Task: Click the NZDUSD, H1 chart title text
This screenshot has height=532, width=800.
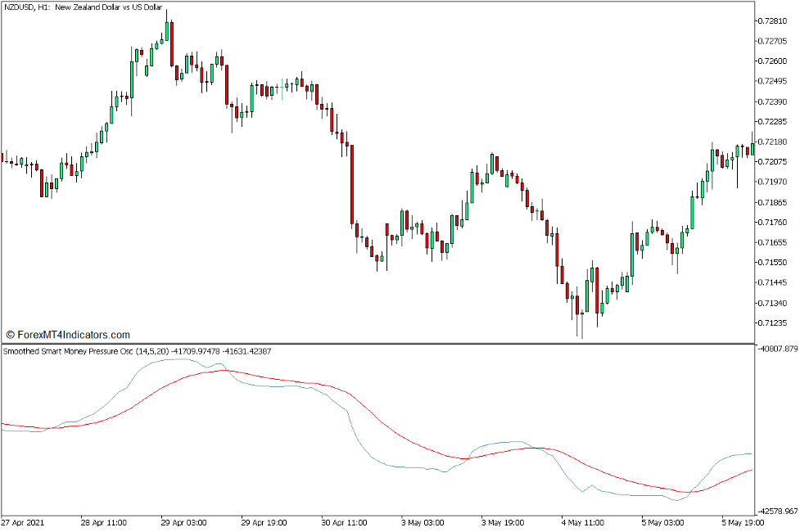Action: point(84,7)
